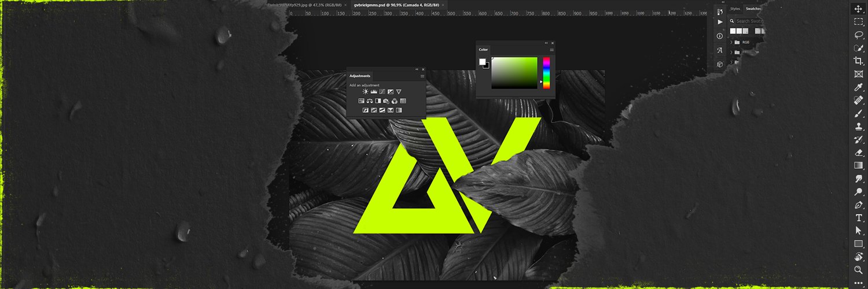Select the Eraser tool

[x=859, y=153]
